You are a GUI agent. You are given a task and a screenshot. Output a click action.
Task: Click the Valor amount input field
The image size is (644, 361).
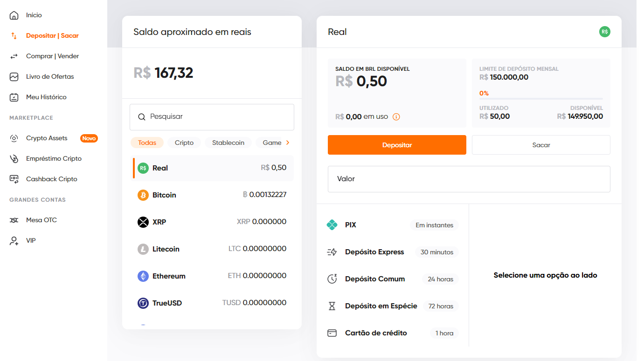(x=469, y=179)
